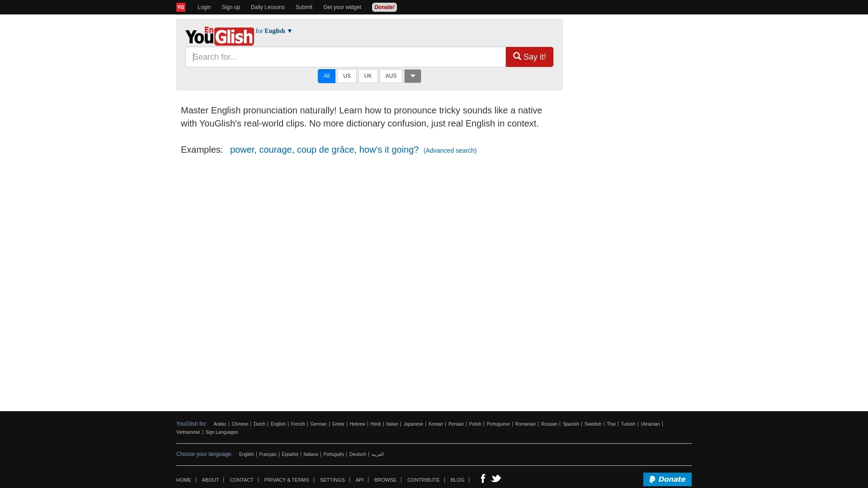Open YouGlish for Sign Languages
Image resolution: width=868 pixels, height=488 pixels.
[222, 432]
